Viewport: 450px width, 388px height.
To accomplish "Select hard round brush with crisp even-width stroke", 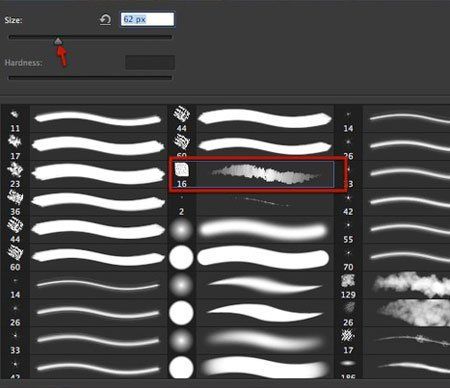I will 251,258.
